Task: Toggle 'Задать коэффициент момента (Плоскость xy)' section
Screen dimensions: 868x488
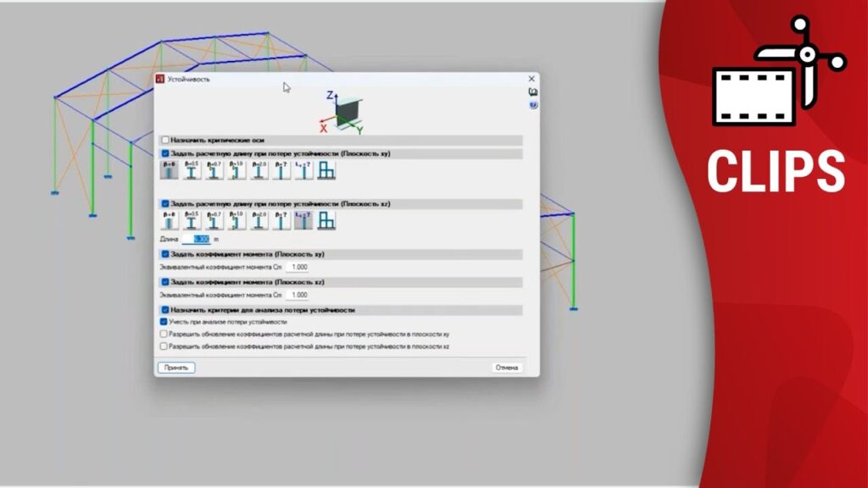Action: [165, 254]
